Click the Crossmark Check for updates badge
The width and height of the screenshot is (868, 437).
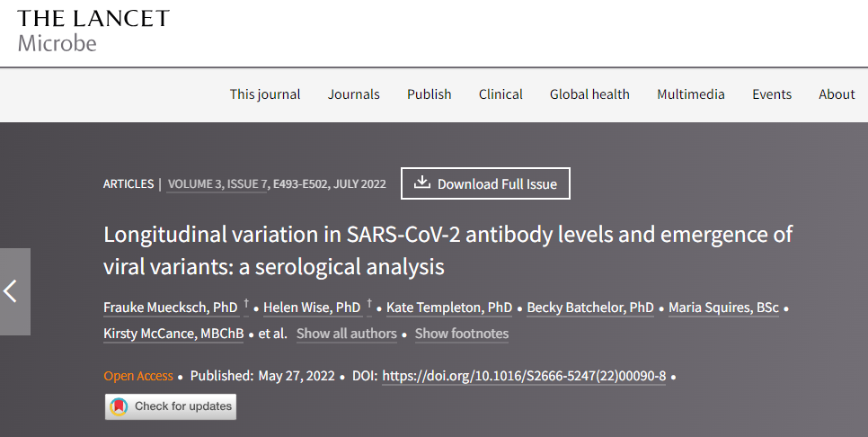point(171,406)
